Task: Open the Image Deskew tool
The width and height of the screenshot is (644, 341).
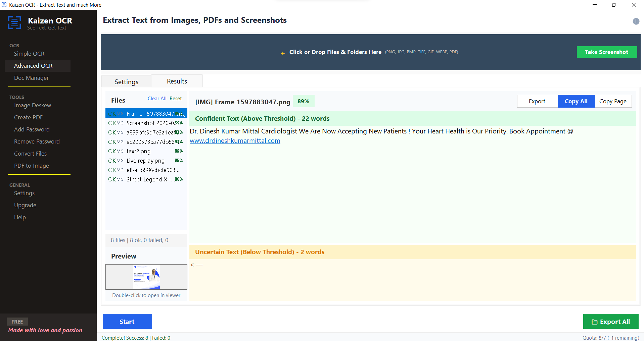Action: pyautogui.click(x=32, y=105)
